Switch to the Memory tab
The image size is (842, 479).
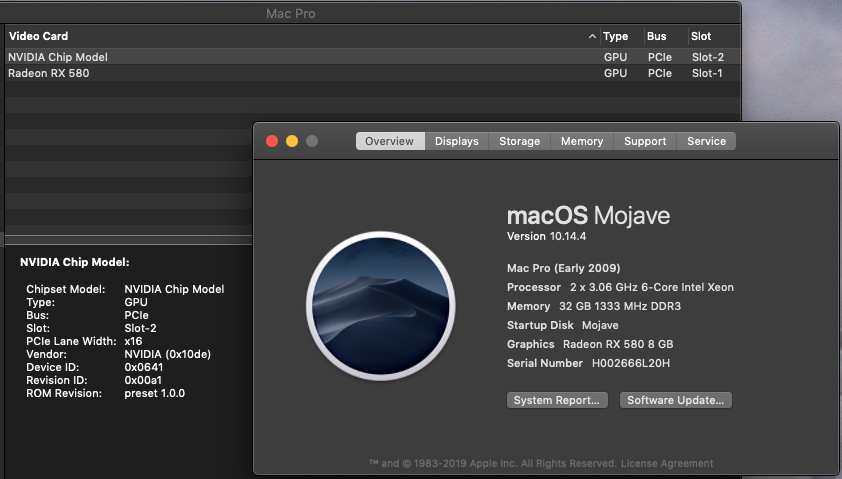582,141
